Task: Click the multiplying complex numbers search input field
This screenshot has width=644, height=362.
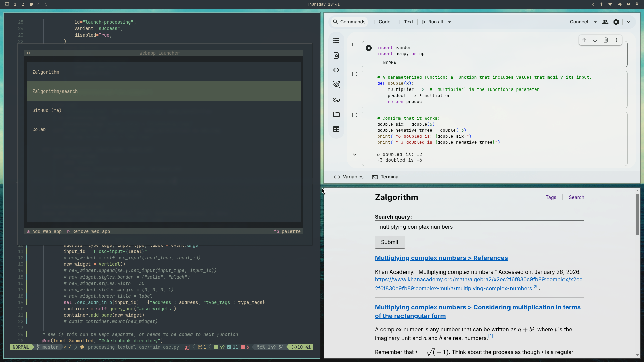Action: [479, 227]
